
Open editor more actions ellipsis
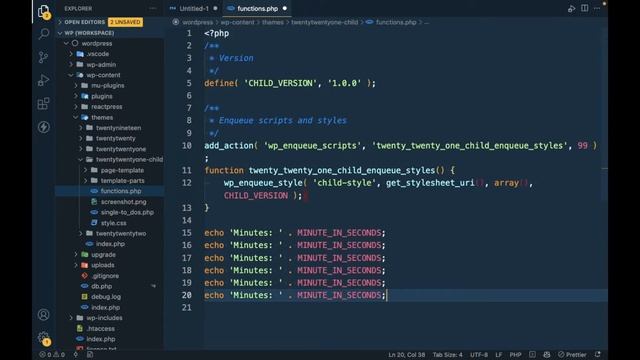[x=597, y=8]
